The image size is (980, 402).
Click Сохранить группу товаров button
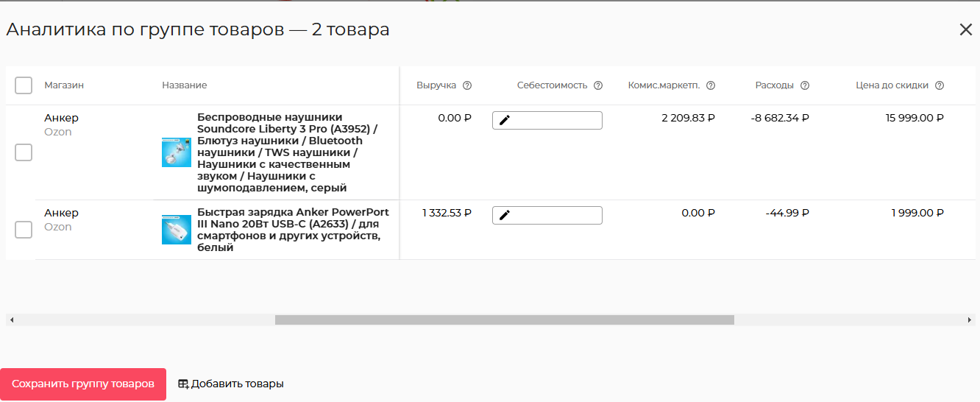pyautogui.click(x=83, y=384)
